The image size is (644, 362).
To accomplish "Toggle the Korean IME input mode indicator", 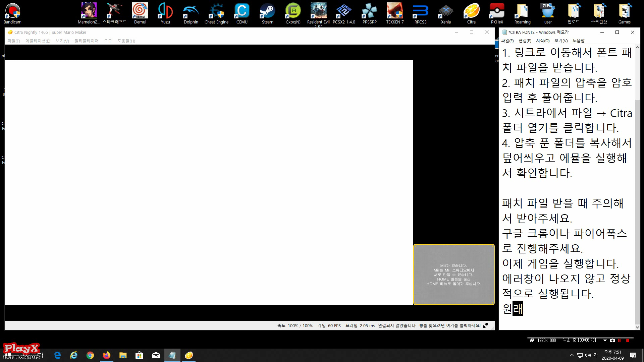I will click(x=596, y=355).
